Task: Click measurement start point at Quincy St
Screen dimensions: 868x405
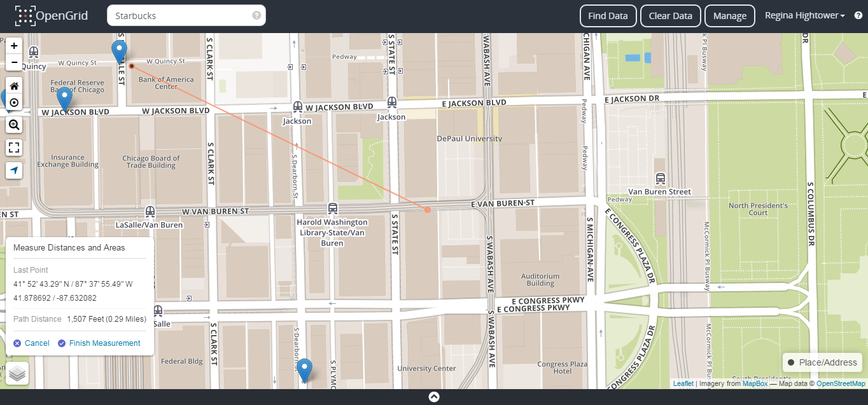Action: [x=131, y=65]
